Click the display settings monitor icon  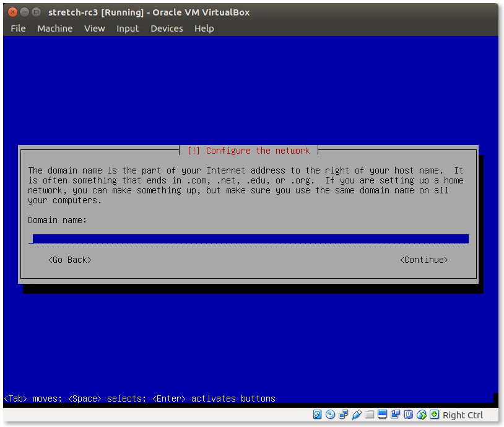(x=382, y=415)
